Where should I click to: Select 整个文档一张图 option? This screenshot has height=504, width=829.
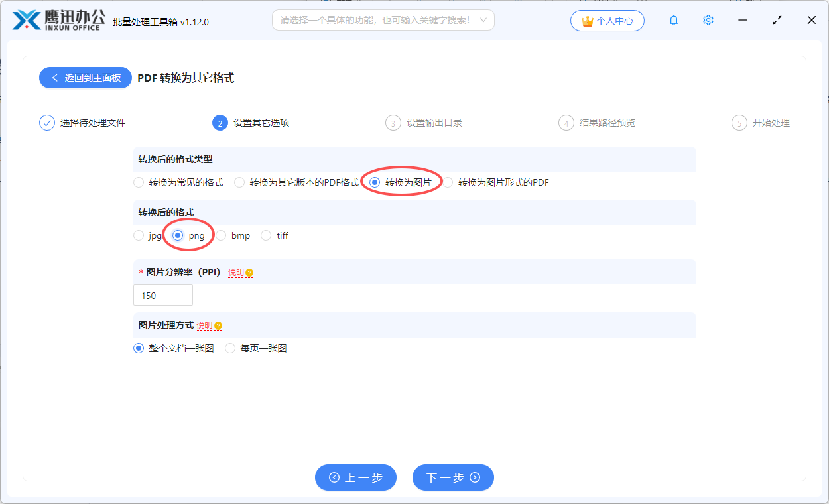(139, 348)
